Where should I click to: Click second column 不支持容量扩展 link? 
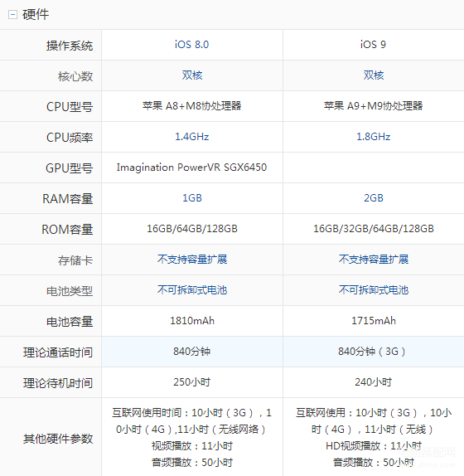click(374, 260)
